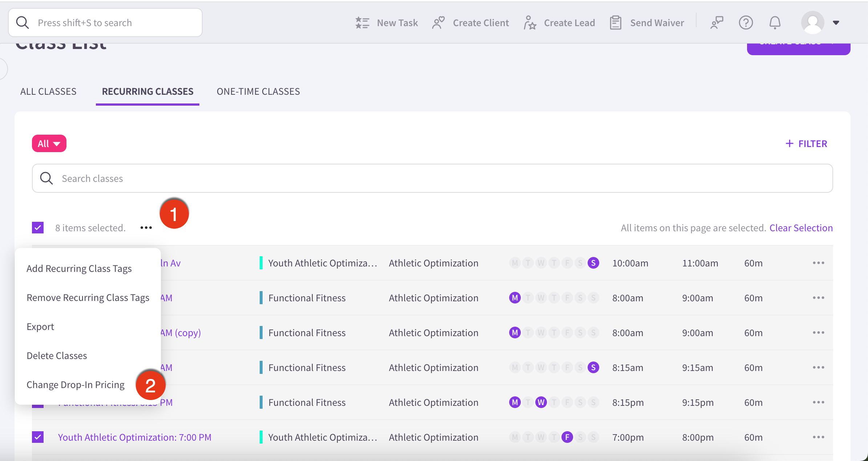Choose Delete Classes from the bulk menu
The width and height of the screenshot is (868, 461).
pos(57,355)
